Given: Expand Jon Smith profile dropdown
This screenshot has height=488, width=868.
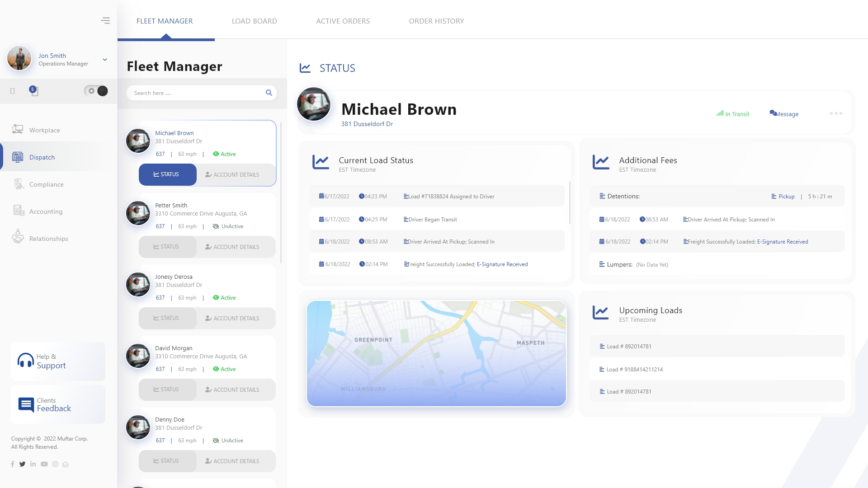Looking at the screenshot, I should point(105,60).
